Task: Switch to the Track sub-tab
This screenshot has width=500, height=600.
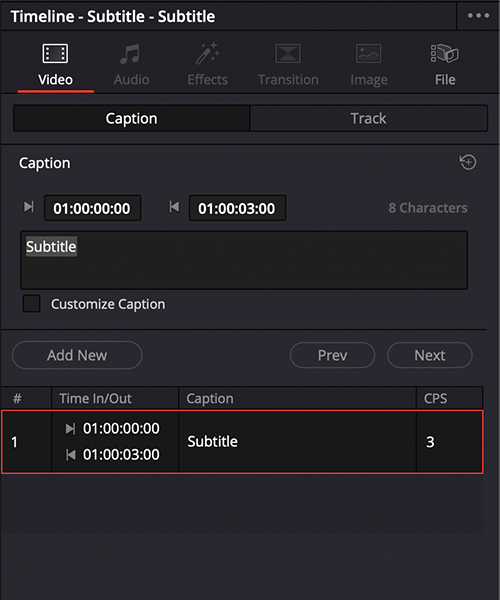Action: [x=369, y=119]
